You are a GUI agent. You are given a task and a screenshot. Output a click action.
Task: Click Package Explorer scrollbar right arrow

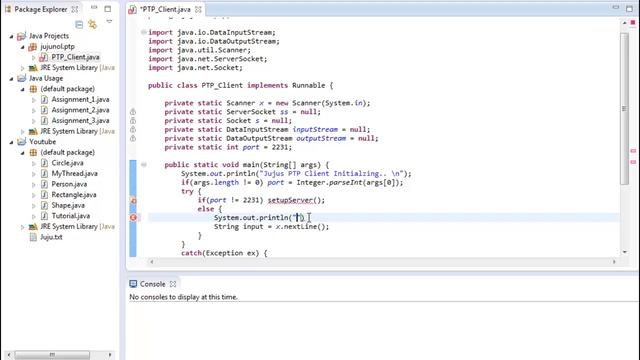coord(110,355)
